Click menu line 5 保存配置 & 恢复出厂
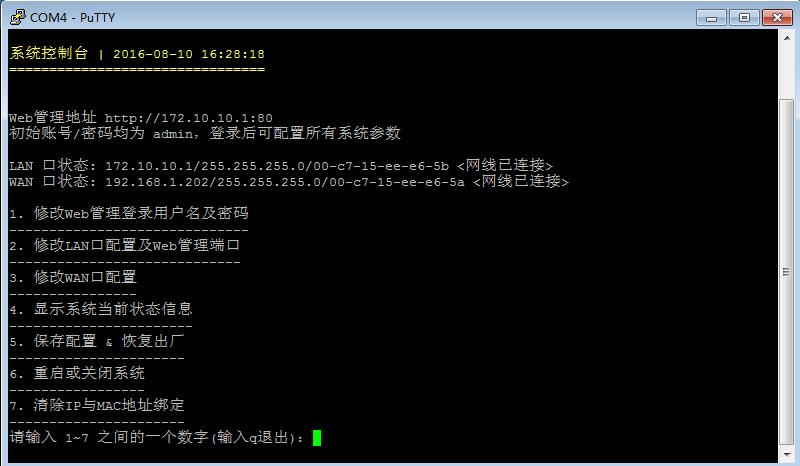 click(x=97, y=341)
